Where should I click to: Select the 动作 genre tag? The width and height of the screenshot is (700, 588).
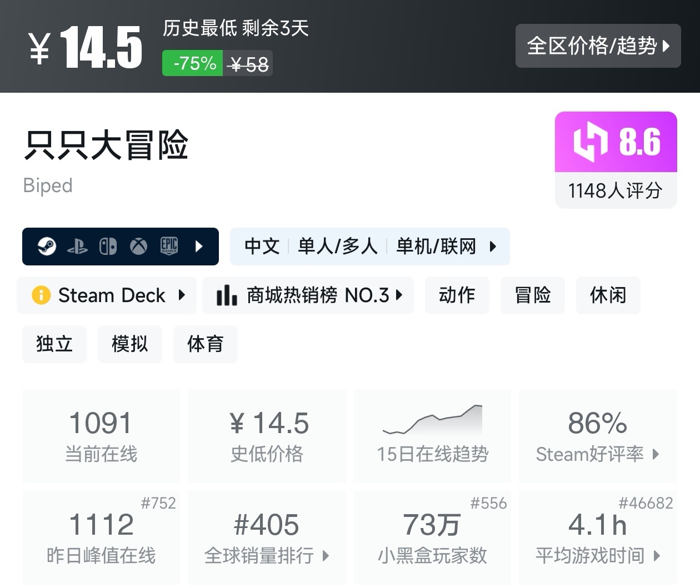pos(457,295)
